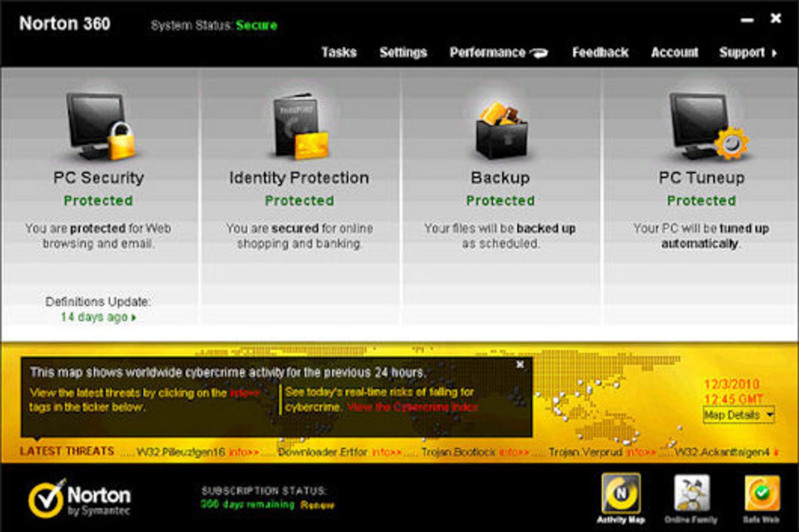This screenshot has height=532, width=799.
Task: Open the Activity Map icon
Action: pos(621,493)
